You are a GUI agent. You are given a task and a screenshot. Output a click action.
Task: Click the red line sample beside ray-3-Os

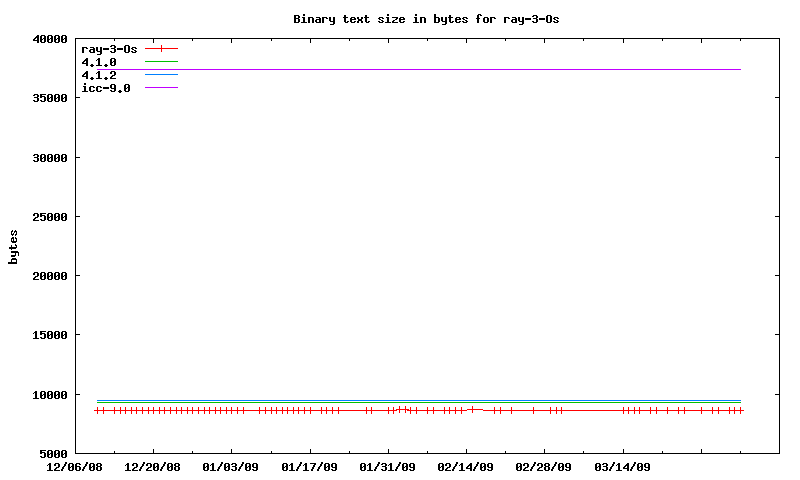point(161,49)
